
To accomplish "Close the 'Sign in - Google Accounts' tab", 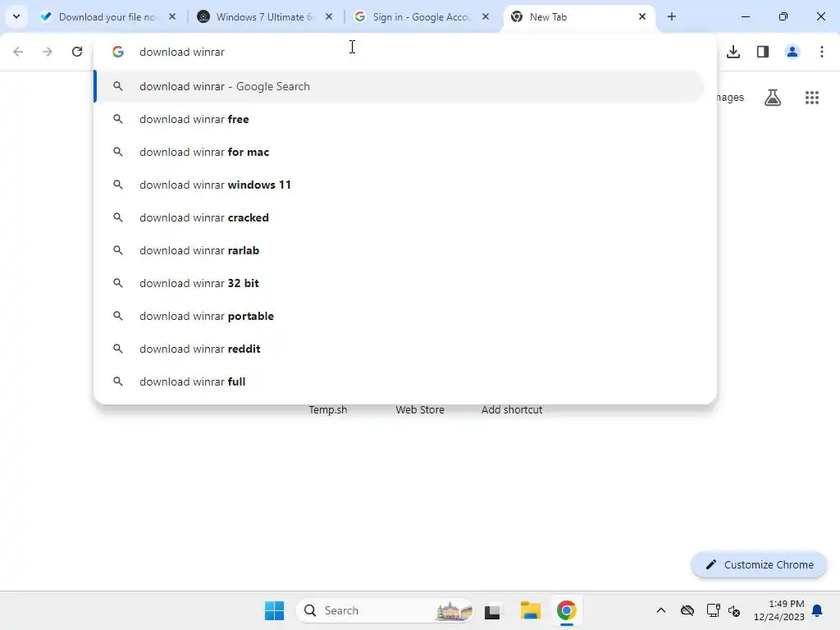I will pyautogui.click(x=486, y=16).
